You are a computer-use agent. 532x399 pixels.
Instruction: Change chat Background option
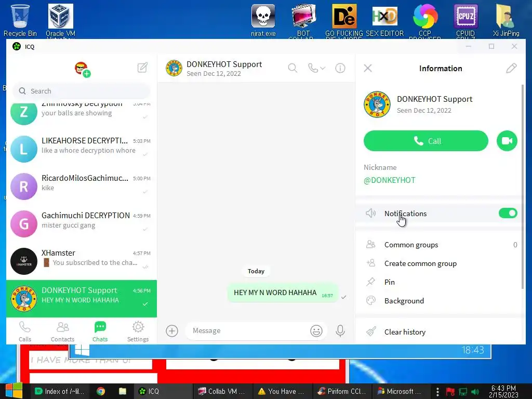point(440,301)
